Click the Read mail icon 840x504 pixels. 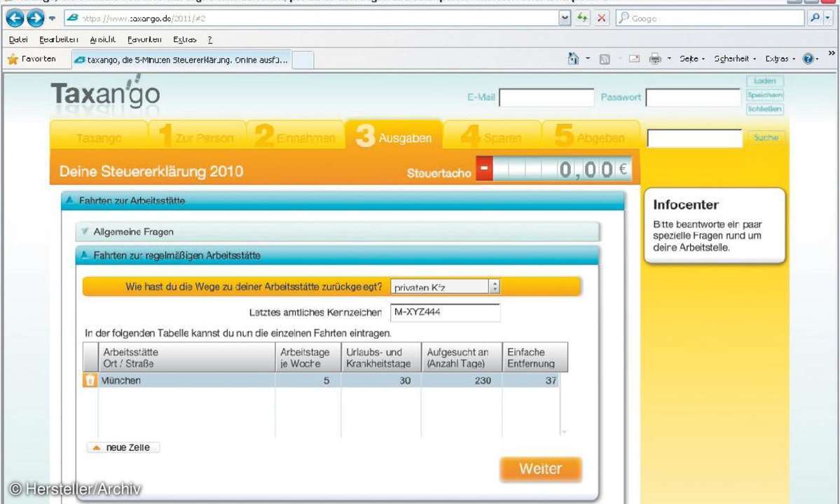[634, 58]
